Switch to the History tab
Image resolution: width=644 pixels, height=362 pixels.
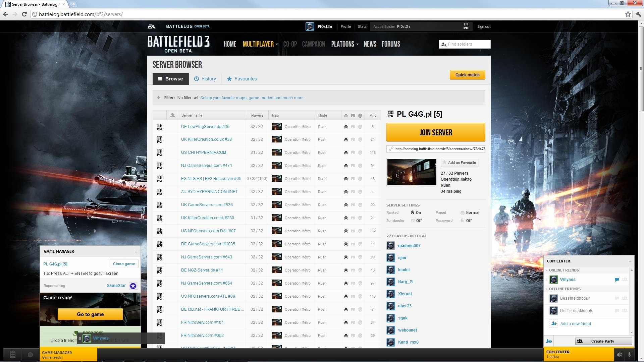tap(205, 79)
